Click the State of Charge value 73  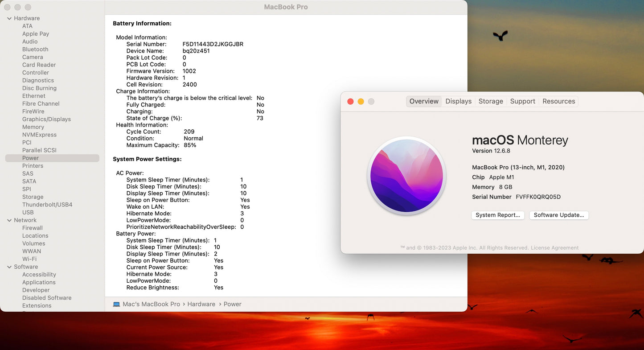coord(260,118)
